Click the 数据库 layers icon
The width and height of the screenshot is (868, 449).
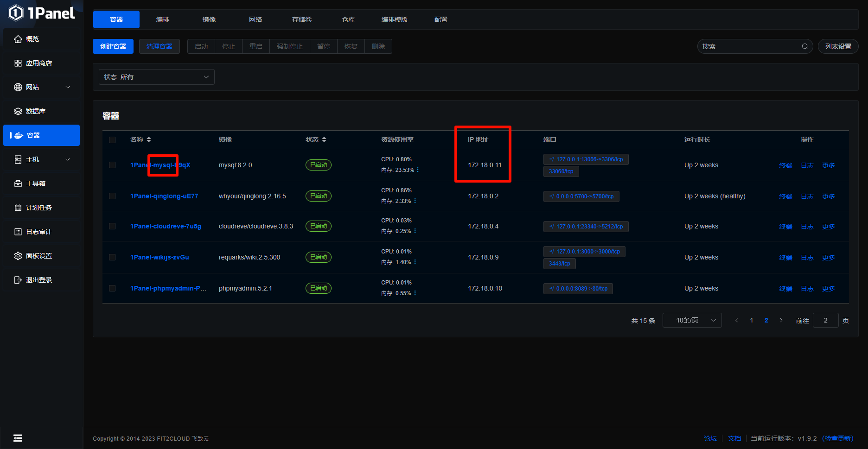[18, 112]
